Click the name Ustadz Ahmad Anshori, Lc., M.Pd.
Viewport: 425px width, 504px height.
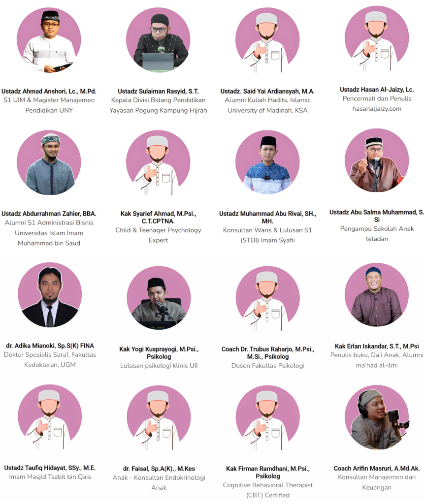(49, 91)
